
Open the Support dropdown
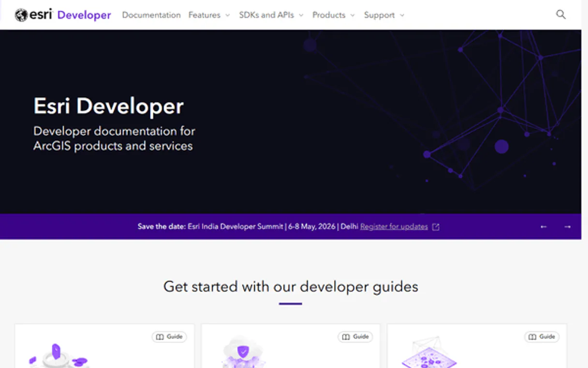click(x=383, y=15)
